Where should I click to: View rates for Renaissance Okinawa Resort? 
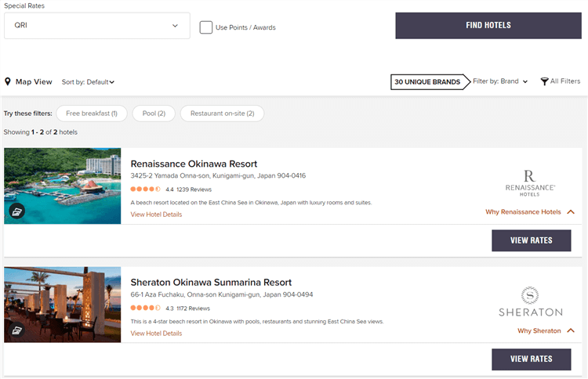531,240
